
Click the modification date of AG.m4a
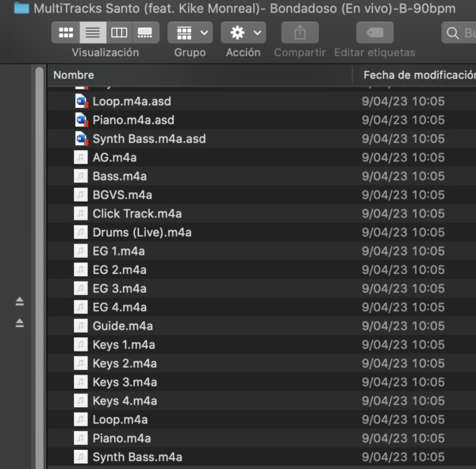pyautogui.click(x=403, y=157)
